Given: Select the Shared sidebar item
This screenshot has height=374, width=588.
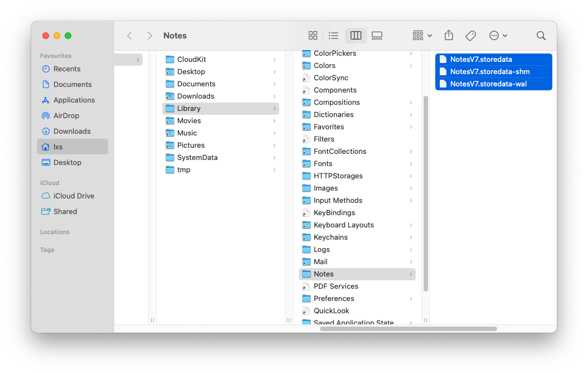Looking at the screenshot, I should click(x=65, y=212).
